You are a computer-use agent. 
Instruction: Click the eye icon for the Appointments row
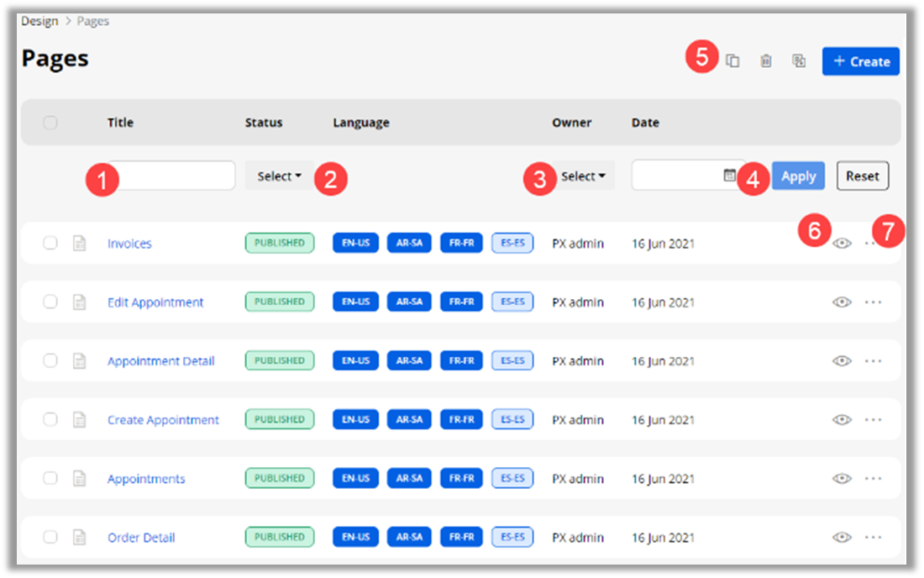point(842,479)
